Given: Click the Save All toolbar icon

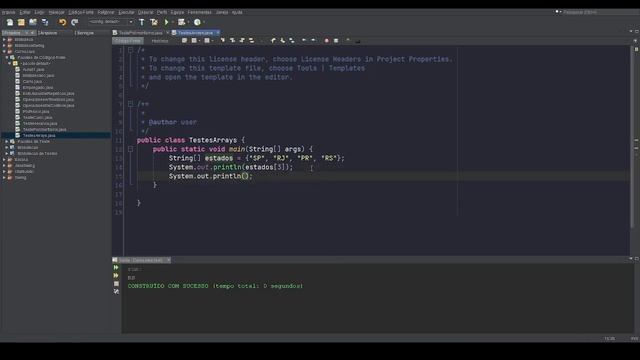Looking at the screenshot, I should point(45,22).
